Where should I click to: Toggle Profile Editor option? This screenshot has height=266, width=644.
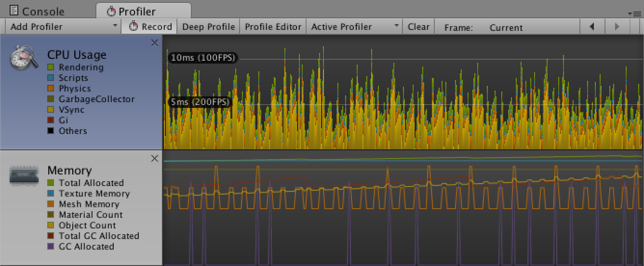click(x=273, y=27)
